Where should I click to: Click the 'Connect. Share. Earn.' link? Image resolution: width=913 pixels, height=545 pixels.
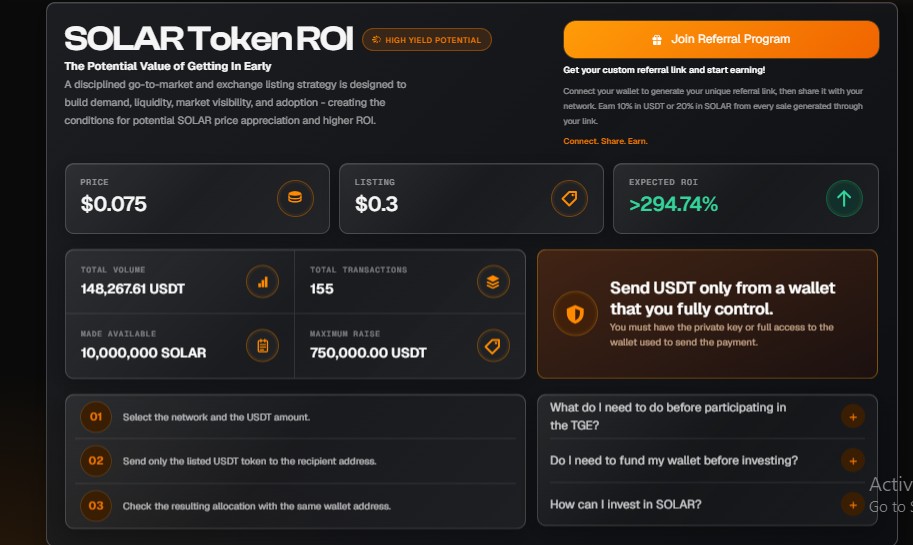pos(605,141)
